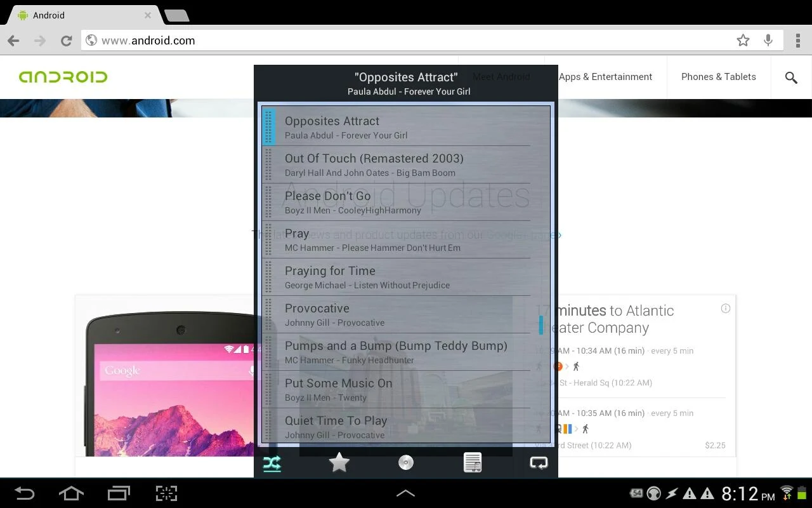Tap the screenshot capture button
The width and height of the screenshot is (812, 508).
click(x=166, y=493)
